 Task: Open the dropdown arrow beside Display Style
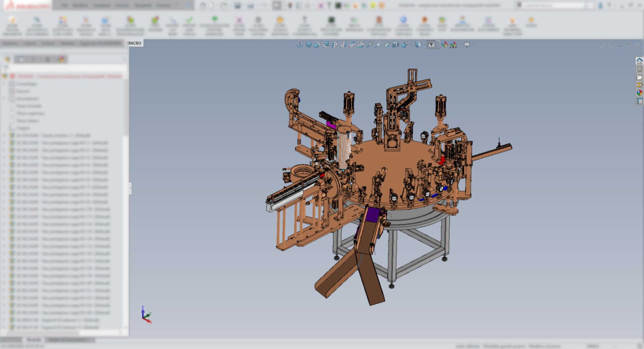point(424,45)
